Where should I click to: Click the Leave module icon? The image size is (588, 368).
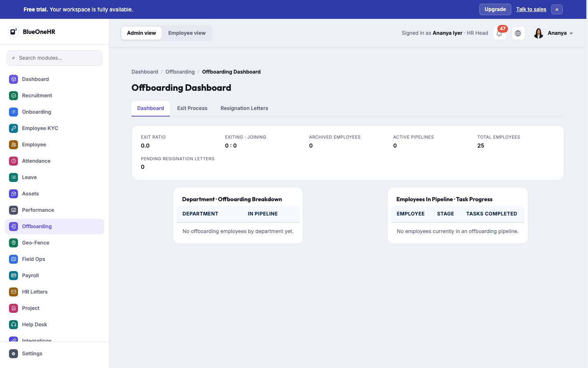[13, 177]
